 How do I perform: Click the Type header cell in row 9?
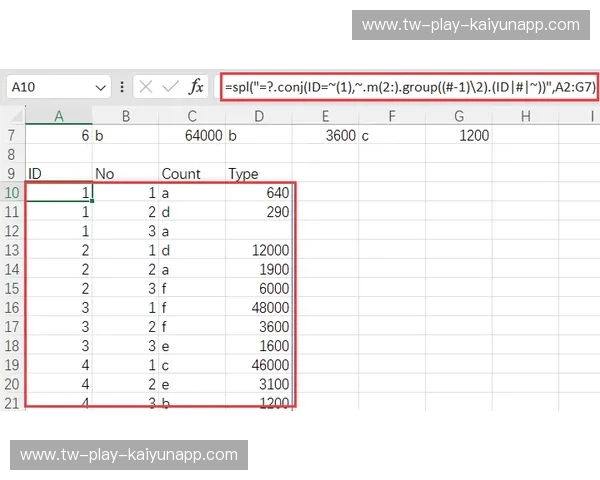(259, 174)
